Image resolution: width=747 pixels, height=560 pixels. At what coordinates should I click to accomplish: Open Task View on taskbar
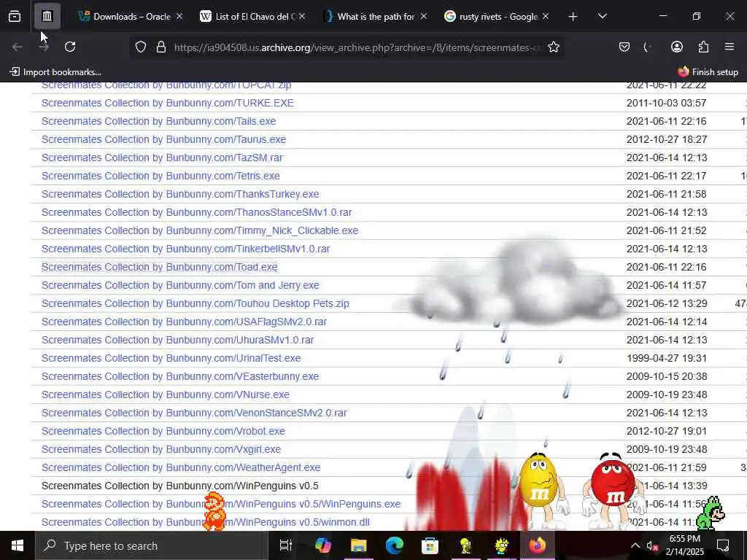click(285, 545)
